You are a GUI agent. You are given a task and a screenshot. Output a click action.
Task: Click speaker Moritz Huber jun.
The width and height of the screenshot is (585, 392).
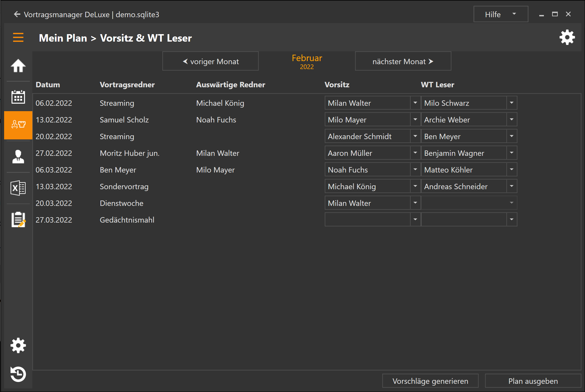coord(129,153)
